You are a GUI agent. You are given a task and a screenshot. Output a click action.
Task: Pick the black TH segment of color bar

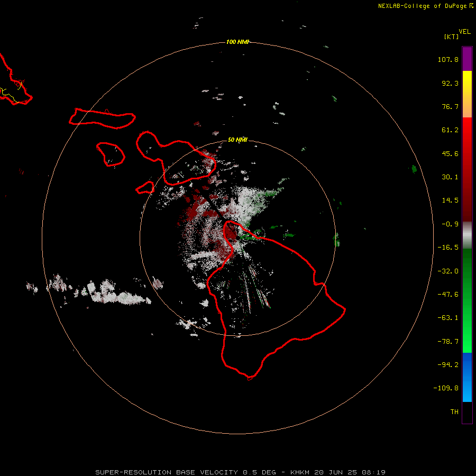coord(467,412)
